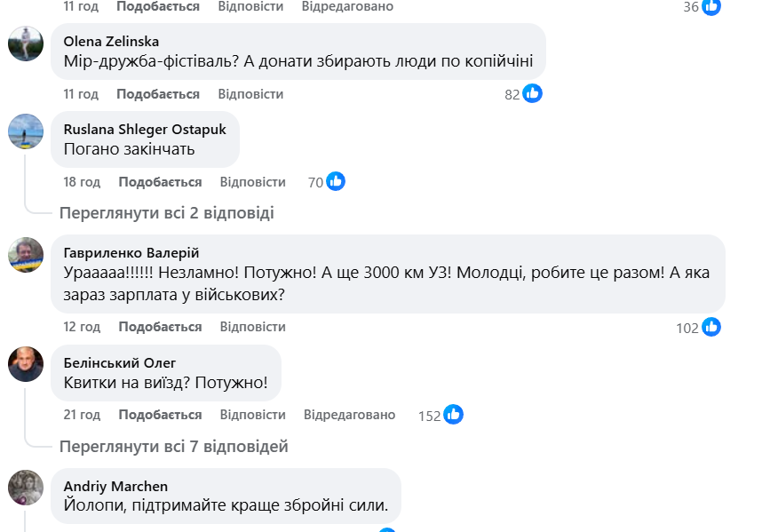
Task: Click like reaction icon on Ruslana Shleger Ostapuk's comment
Action: [x=336, y=181]
